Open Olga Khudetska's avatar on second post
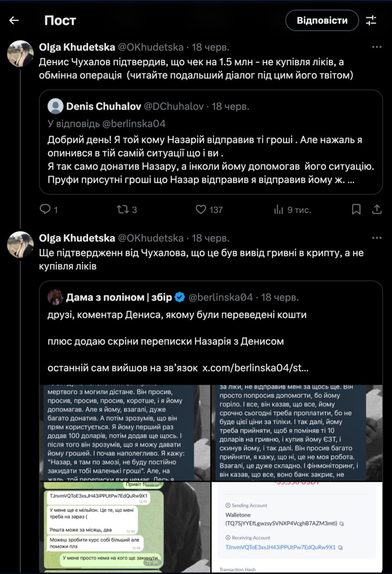Screen dimensions: 392x574 coord(20,244)
